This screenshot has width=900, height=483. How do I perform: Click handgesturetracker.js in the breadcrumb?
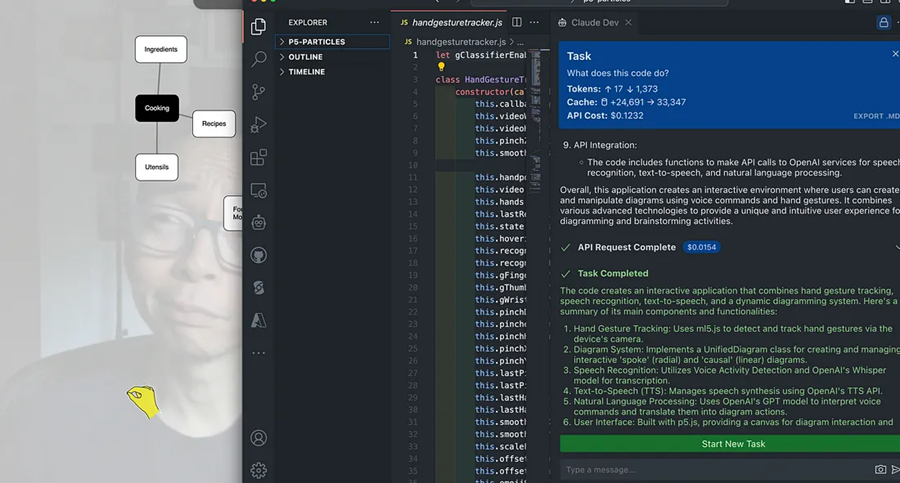coord(461,42)
